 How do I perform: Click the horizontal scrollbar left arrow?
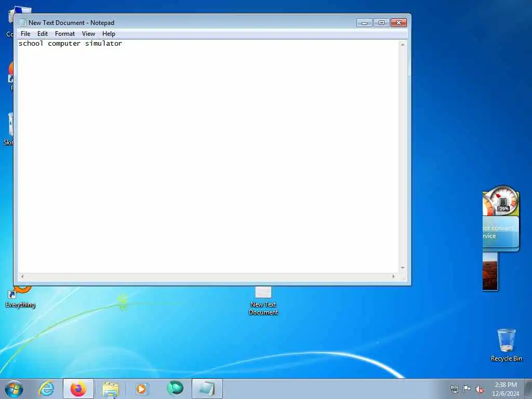coord(22,276)
